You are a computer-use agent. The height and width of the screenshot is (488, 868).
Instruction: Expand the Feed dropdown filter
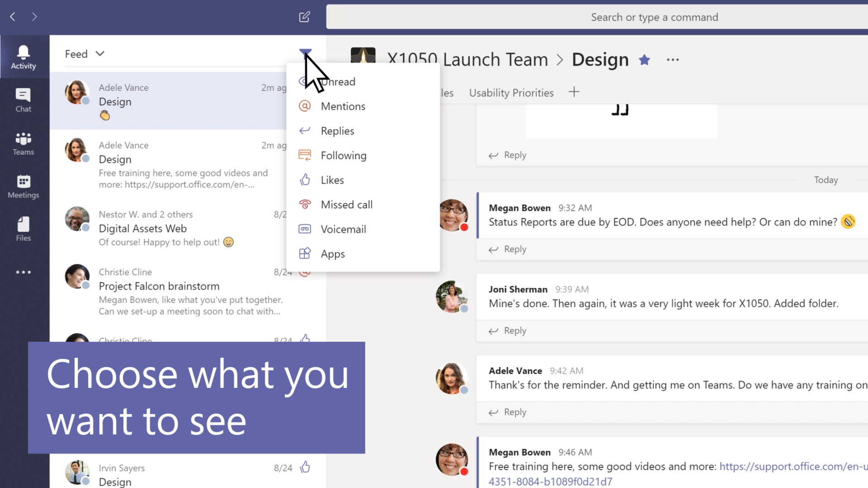coord(85,54)
